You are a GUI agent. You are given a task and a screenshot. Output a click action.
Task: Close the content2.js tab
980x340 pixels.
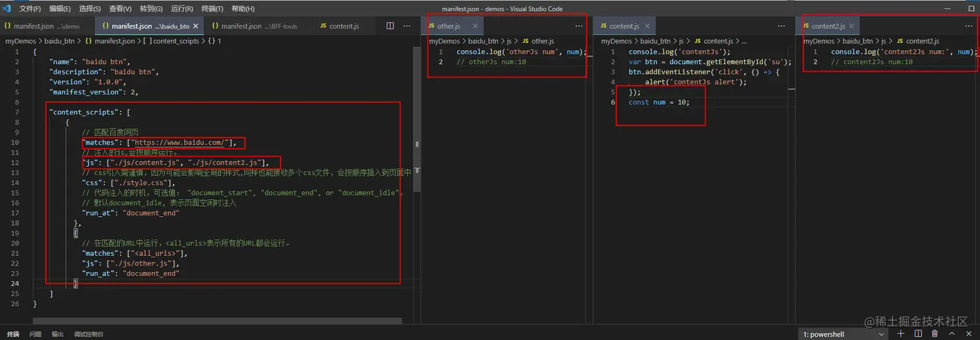(x=852, y=26)
